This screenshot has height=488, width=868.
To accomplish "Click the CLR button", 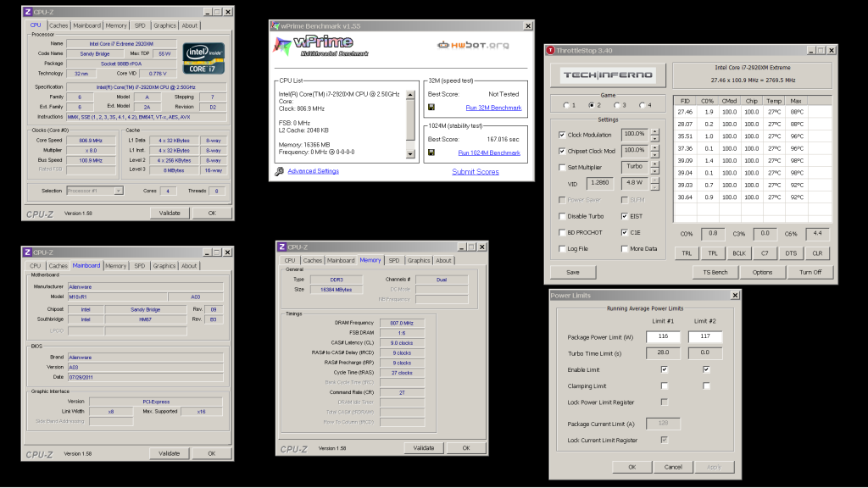I will coord(817,253).
